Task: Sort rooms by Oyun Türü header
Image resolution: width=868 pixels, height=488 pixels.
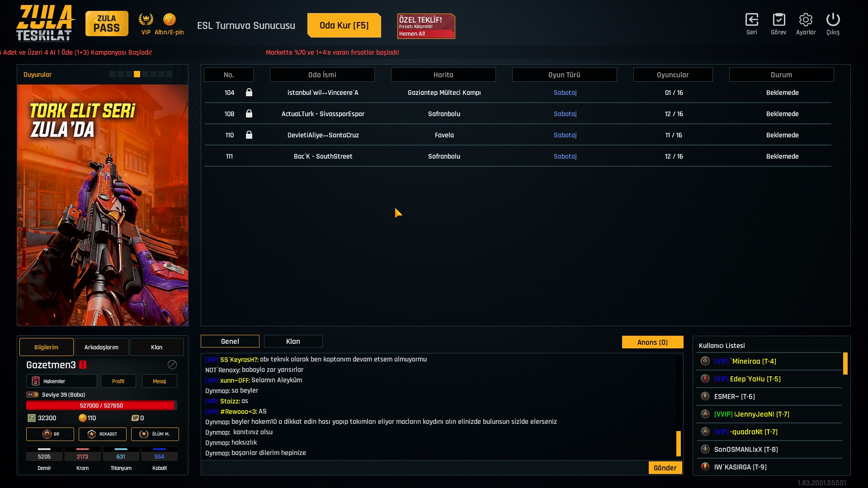Action: pos(565,75)
